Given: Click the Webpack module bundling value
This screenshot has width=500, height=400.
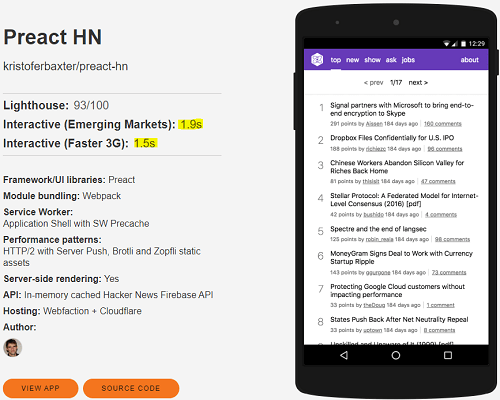Looking at the screenshot, I should (102, 196).
